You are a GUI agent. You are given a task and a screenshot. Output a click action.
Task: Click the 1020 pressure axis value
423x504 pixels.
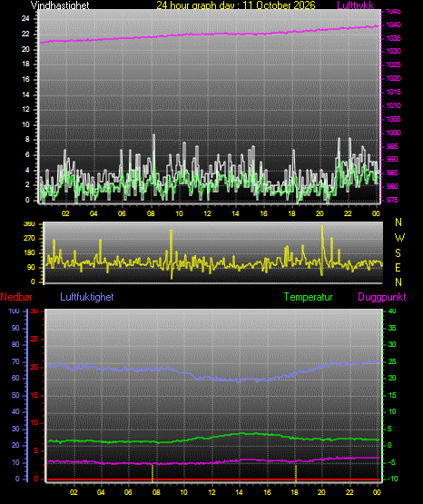click(393, 78)
